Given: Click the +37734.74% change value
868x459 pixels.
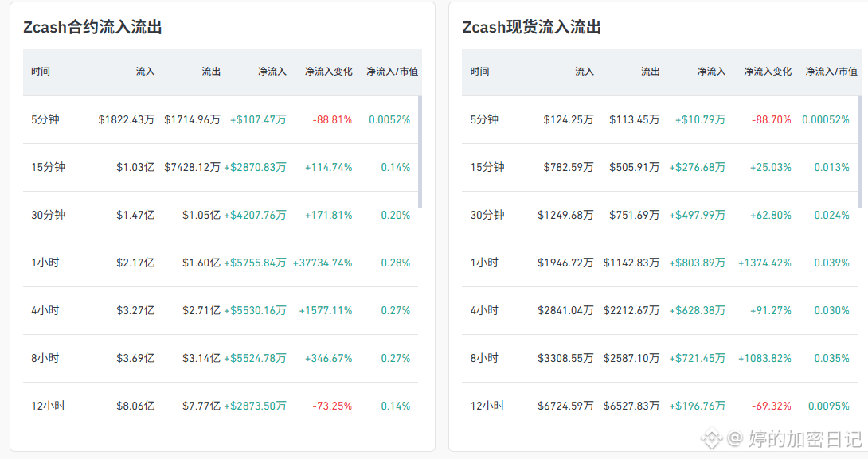Looking at the screenshot, I should tap(323, 263).
